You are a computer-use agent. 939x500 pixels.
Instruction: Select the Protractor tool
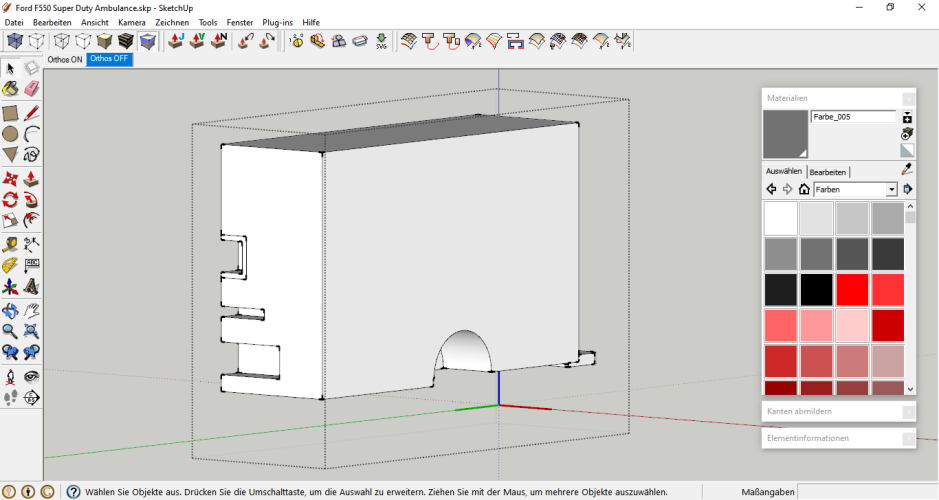pos(10,265)
